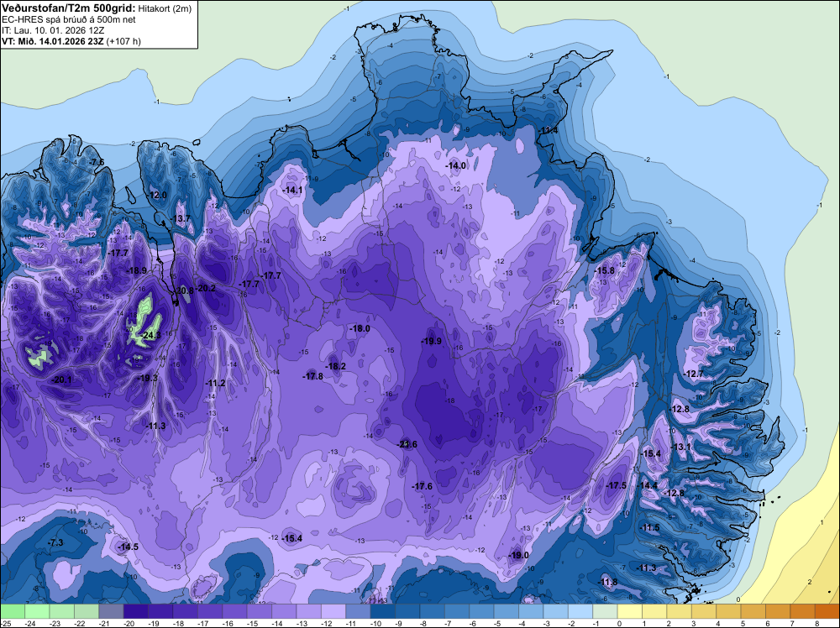Click the -11.5 temperature value

click(x=649, y=527)
